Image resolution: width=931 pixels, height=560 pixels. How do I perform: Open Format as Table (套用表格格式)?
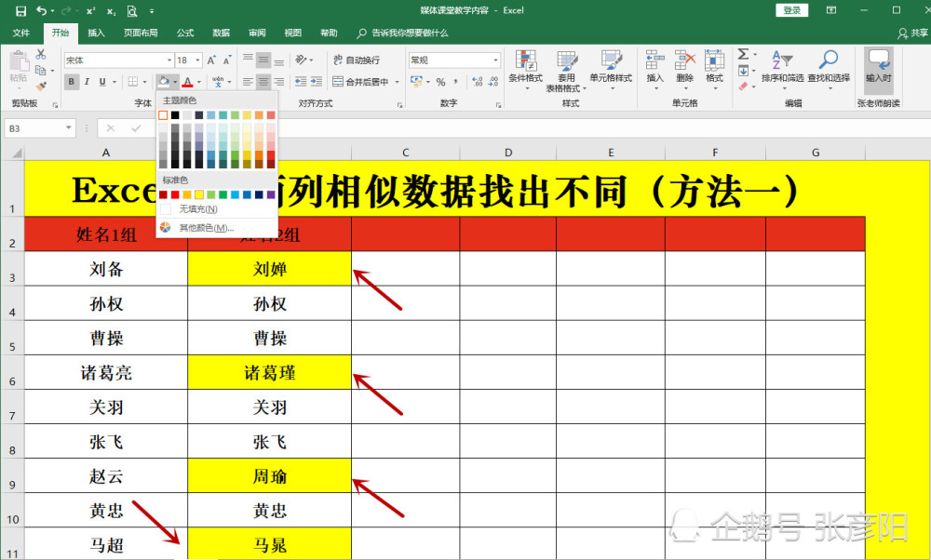pyautogui.click(x=566, y=72)
